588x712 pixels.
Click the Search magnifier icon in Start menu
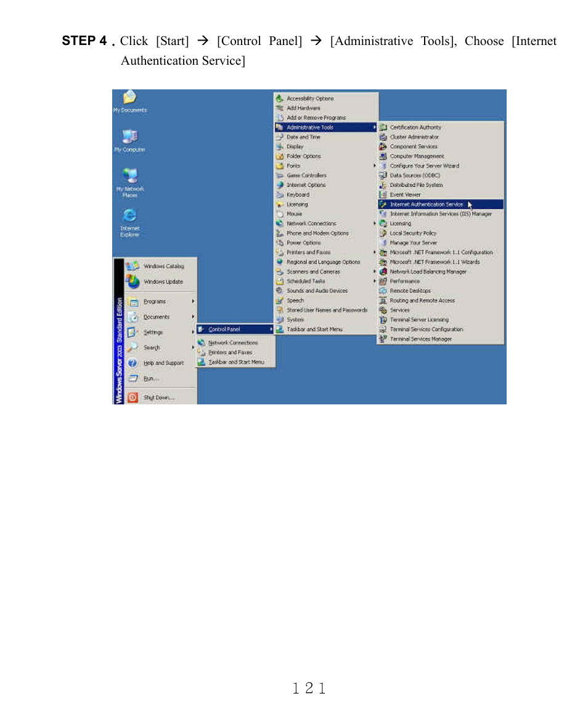click(x=133, y=348)
